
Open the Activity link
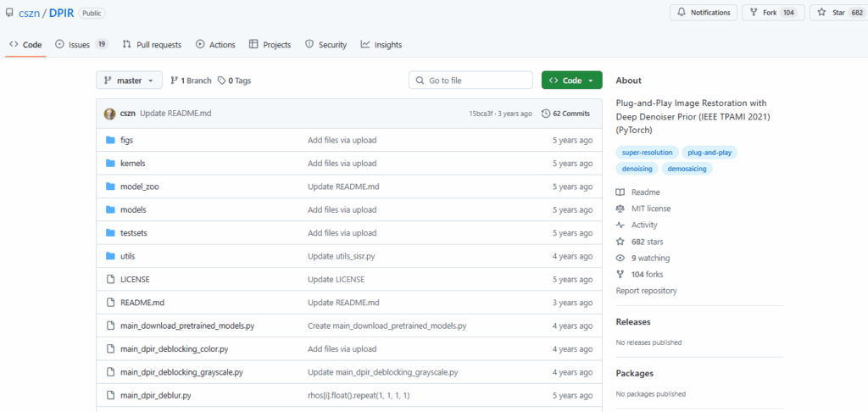(x=637, y=225)
